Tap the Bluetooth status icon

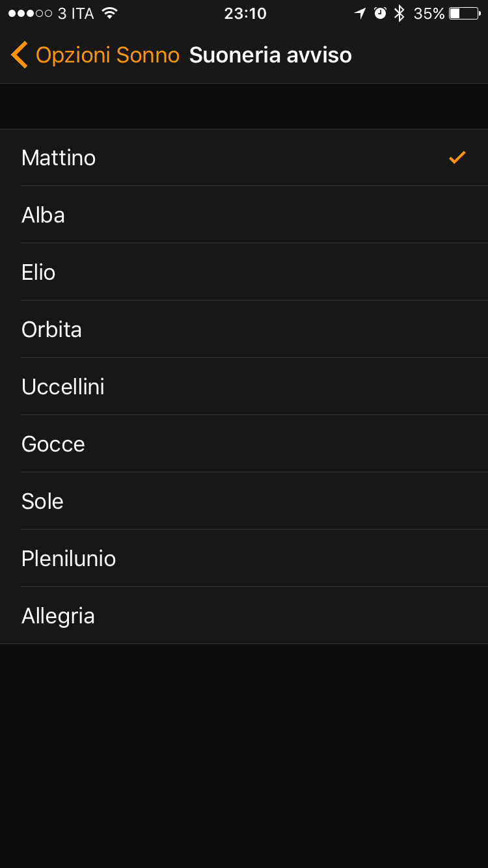[x=400, y=14]
